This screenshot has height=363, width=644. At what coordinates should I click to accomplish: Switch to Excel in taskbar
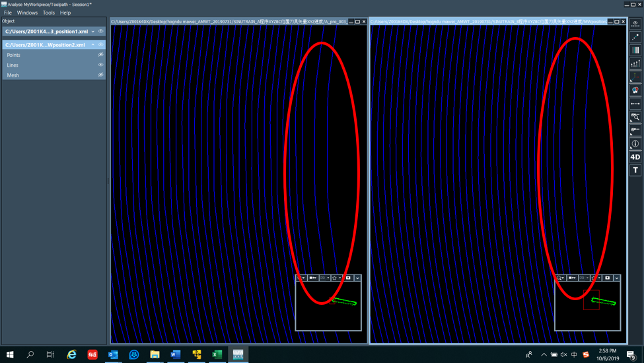pos(217,354)
